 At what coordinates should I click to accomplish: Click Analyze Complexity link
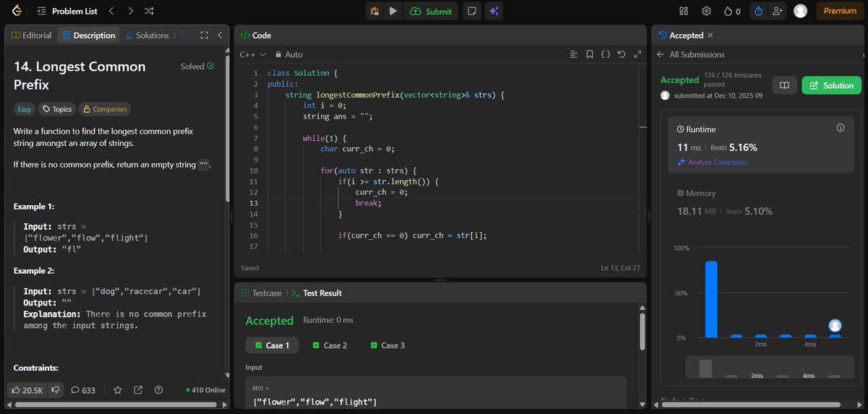coord(712,162)
